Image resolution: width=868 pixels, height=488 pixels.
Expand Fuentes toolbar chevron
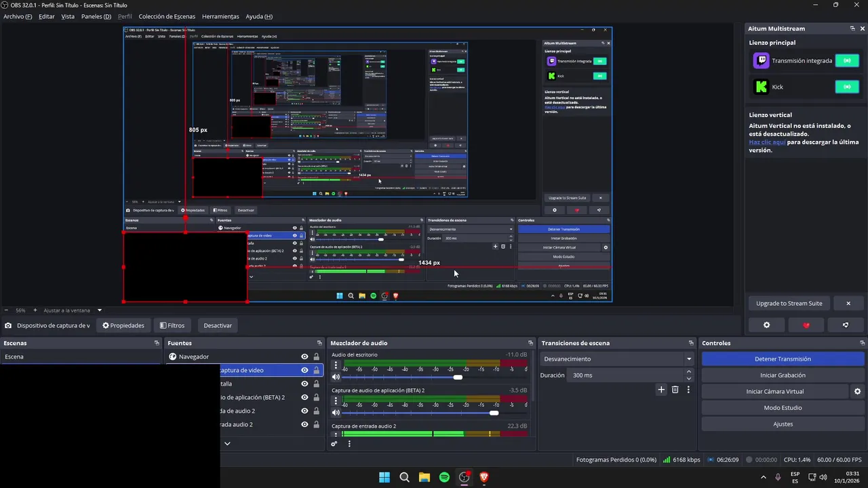point(227,444)
